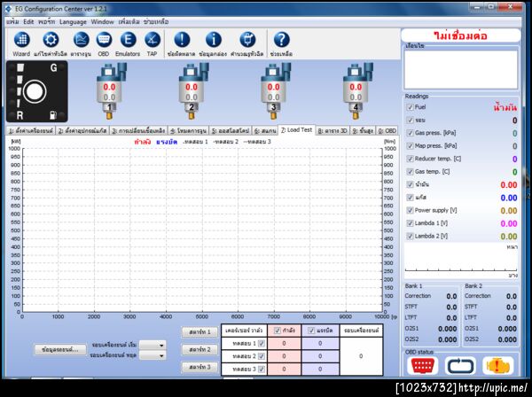This screenshot has height=397, width=532.
Task: Open the help question mark icon
Action: point(281,40)
